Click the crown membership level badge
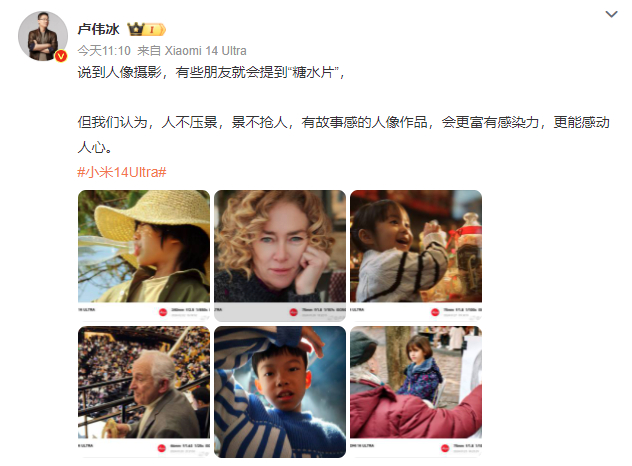The width and height of the screenshot is (632, 466). click(x=146, y=29)
